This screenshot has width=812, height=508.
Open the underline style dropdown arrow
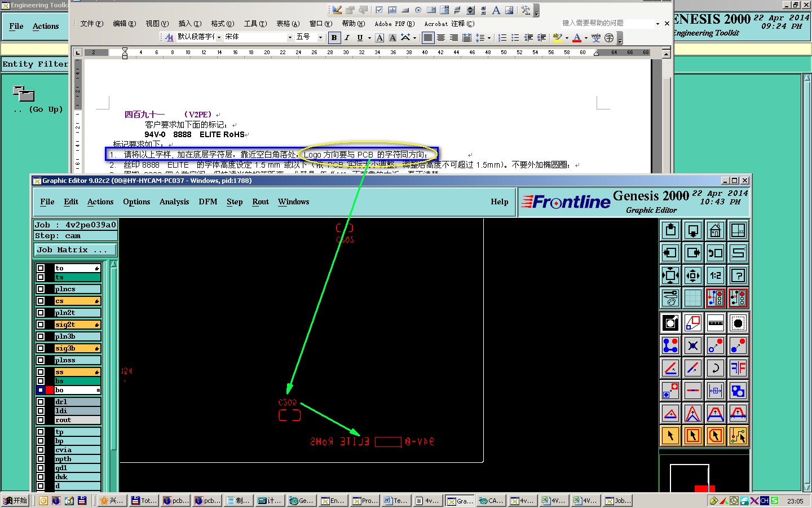pos(369,38)
